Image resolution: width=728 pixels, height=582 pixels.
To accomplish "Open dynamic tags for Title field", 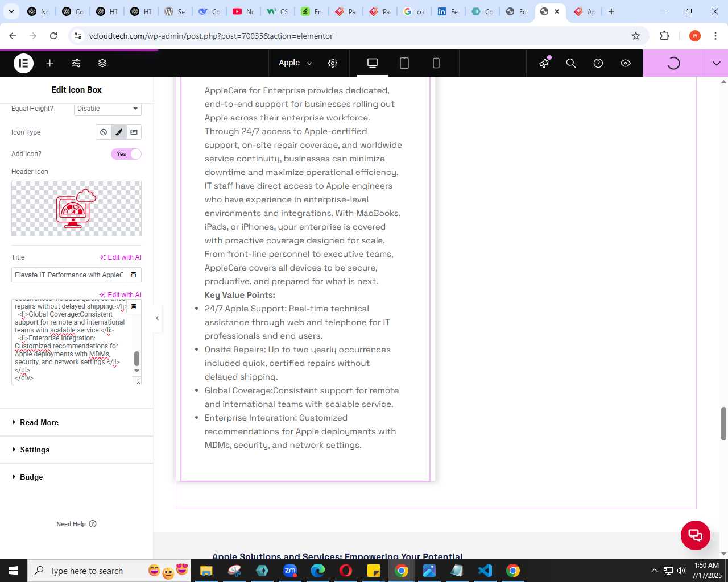I will [x=134, y=275].
